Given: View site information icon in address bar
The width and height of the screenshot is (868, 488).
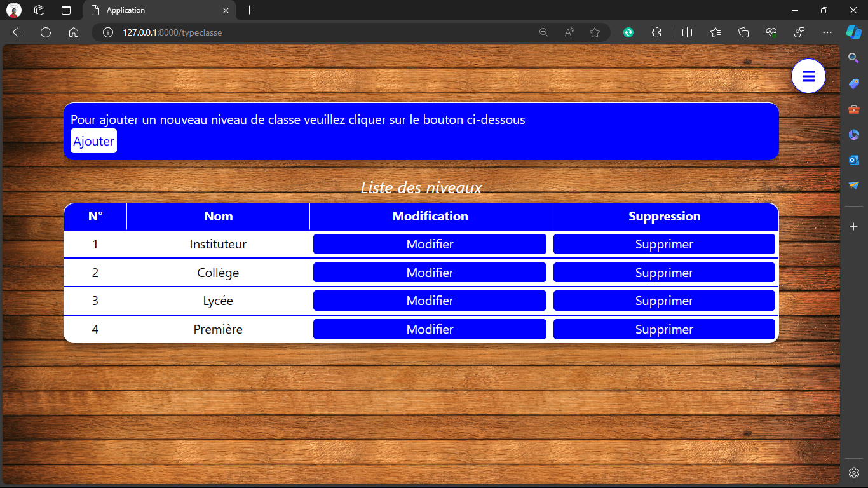Looking at the screenshot, I should point(108,32).
